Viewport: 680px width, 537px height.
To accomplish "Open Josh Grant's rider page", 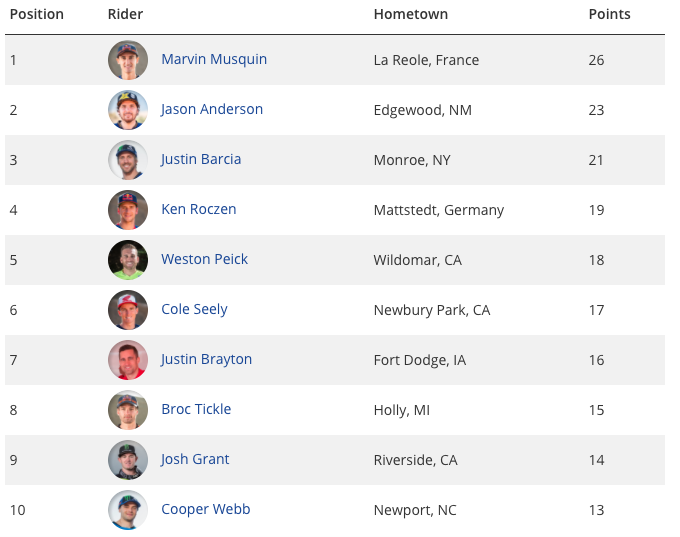I will coord(195,459).
